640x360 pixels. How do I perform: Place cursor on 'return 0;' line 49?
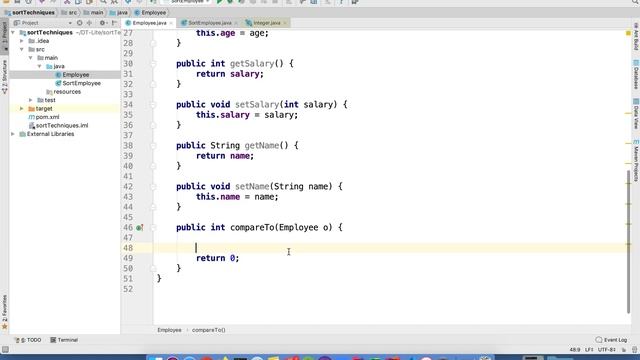coord(218,258)
